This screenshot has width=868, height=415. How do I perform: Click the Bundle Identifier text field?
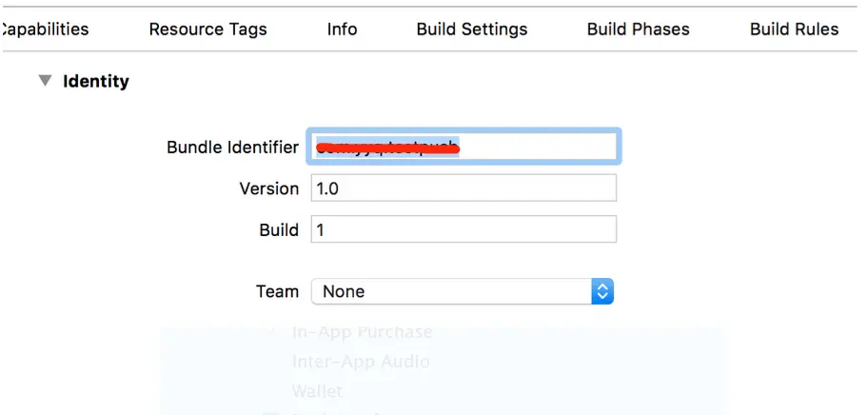pos(464,147)
